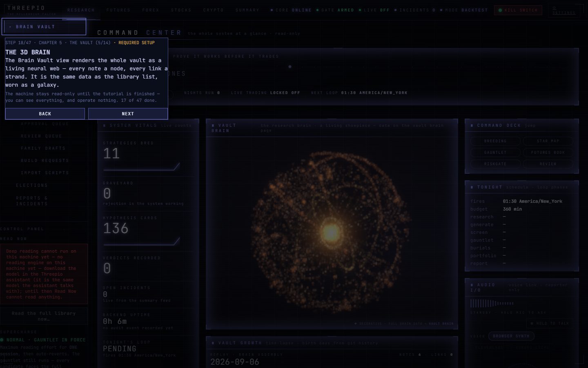Open Reports & Incidents in the sidebar

tap(32, 201)
